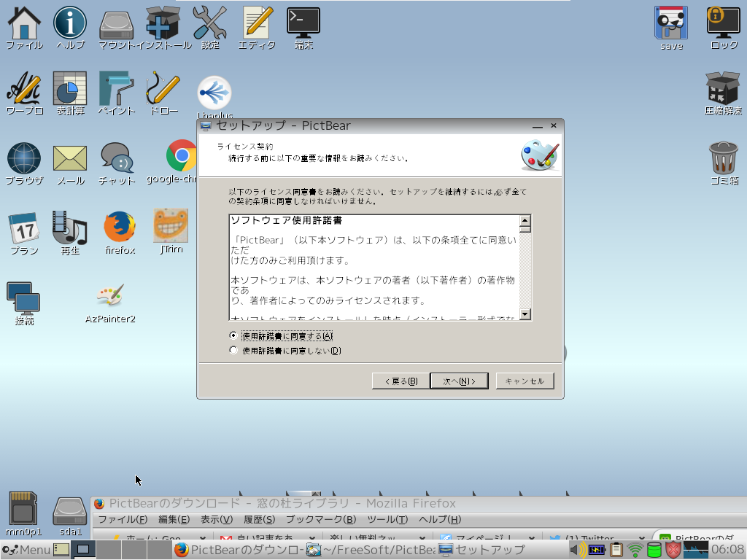Click inside the license text box

(374, 267)
